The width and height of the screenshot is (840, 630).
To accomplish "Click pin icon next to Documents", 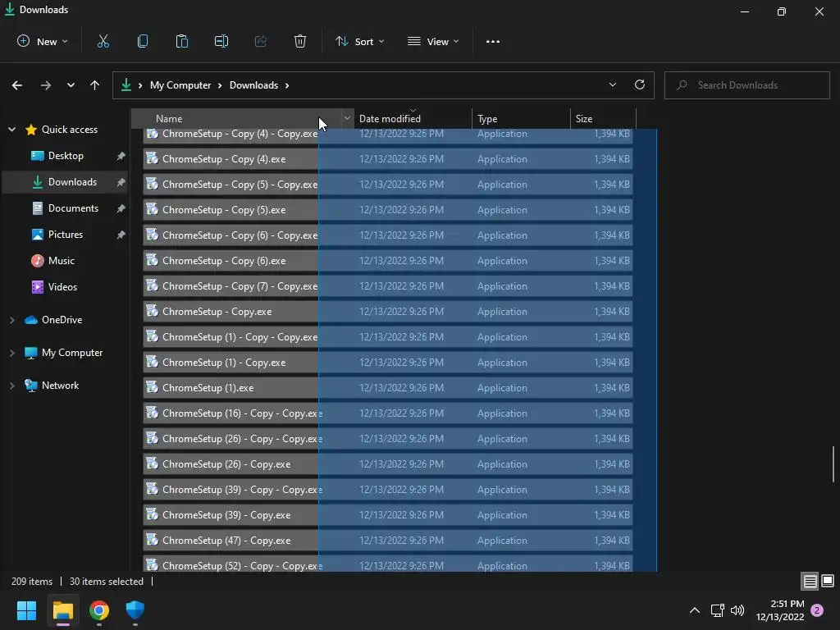I will point(121,208).
